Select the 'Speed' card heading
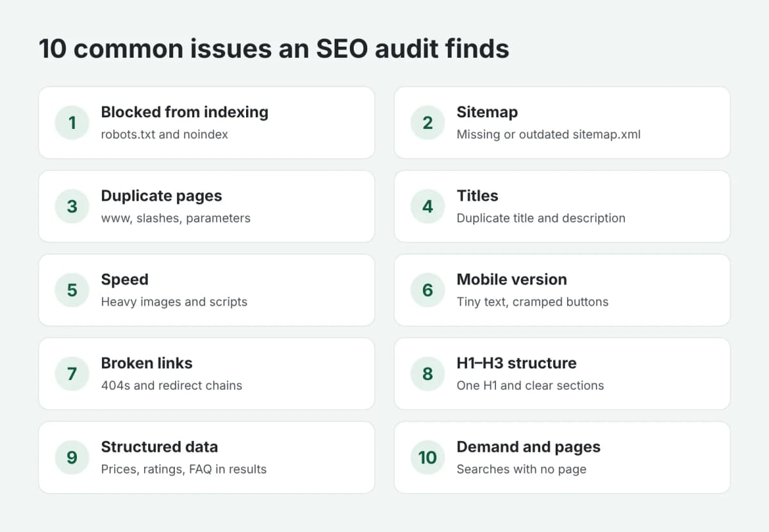The height and width of the screenshot is (532, 769). pyautogui.click(x=124, y=279)
